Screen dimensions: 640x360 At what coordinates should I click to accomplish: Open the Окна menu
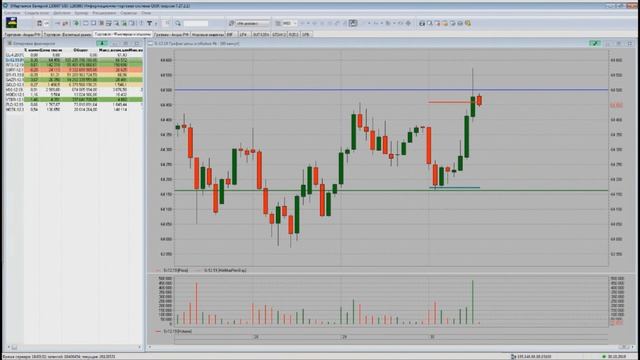pyautogui.click(x=146, y=13)
